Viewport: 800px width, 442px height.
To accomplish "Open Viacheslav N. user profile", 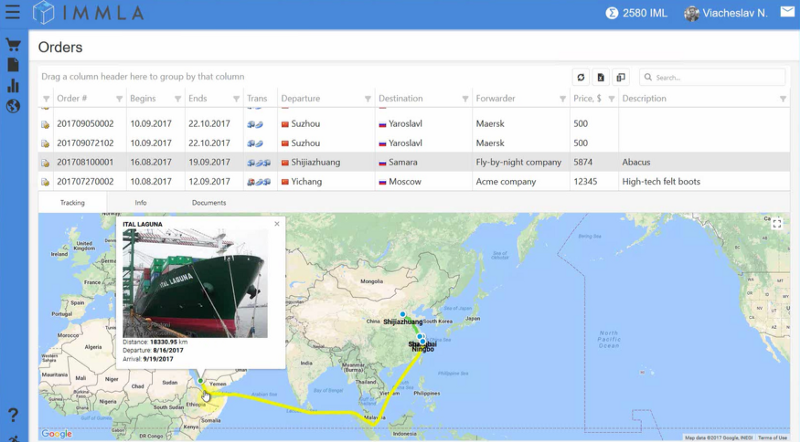I will [x=726, y=13].
